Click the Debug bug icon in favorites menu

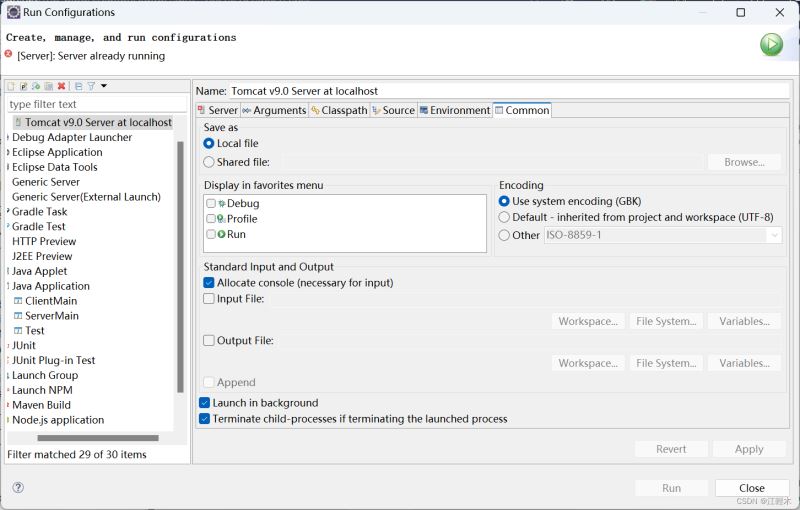pyautogui.click(x=222, y=203)
